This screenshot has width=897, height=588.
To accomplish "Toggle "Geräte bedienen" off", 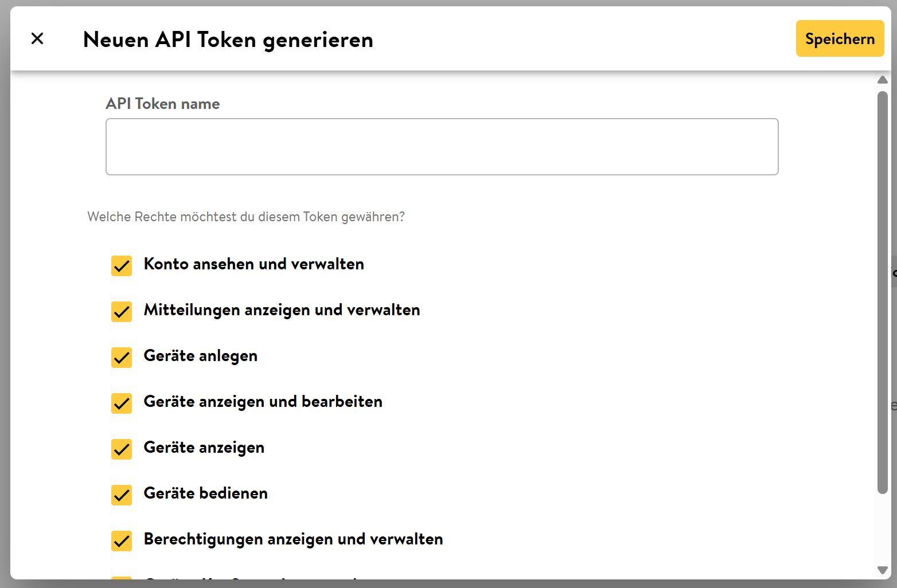I will coord(121,495).
